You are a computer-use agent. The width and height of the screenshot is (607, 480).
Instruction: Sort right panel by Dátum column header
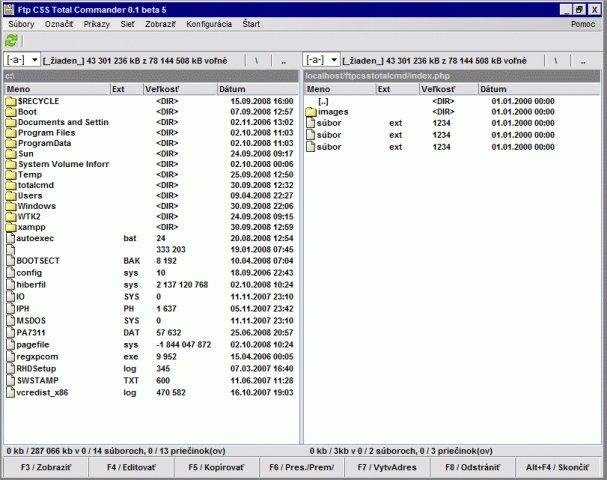[539, 89]
